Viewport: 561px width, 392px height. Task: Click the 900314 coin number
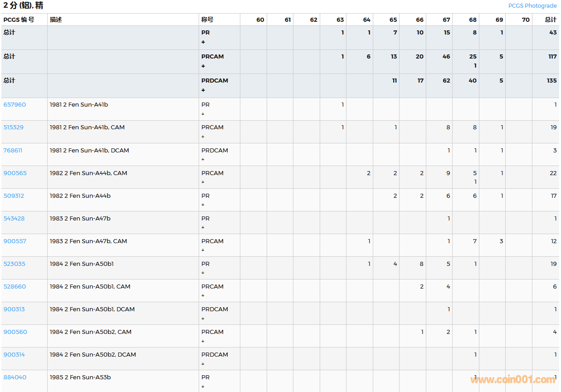click(14, 354)
